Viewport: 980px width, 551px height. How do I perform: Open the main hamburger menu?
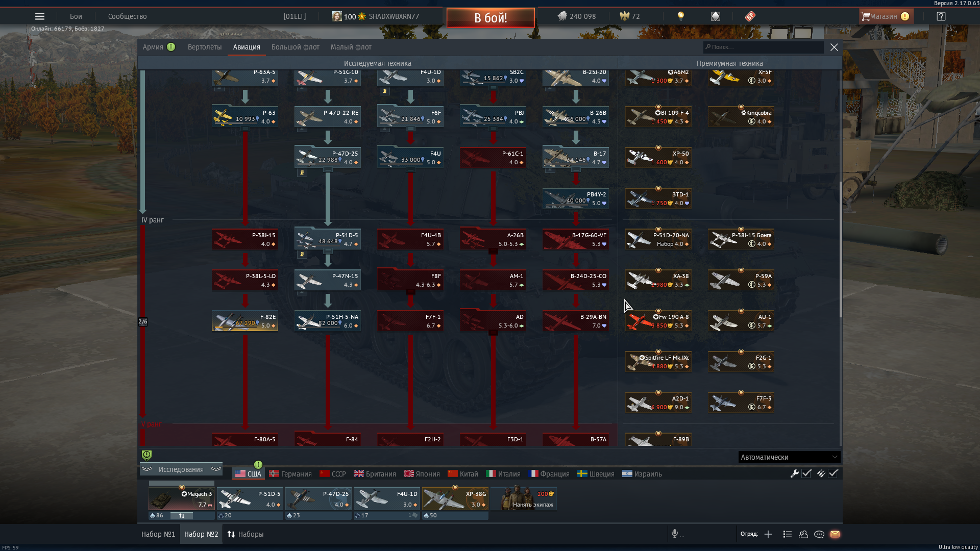pyautogui.click(x=40, y=16)
